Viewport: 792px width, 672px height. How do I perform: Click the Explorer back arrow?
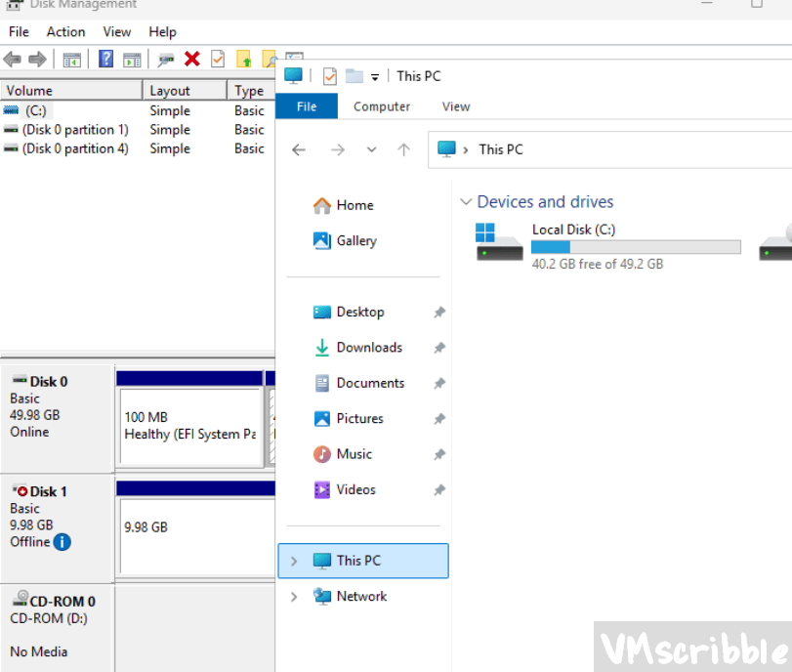[x=299, y=149]
